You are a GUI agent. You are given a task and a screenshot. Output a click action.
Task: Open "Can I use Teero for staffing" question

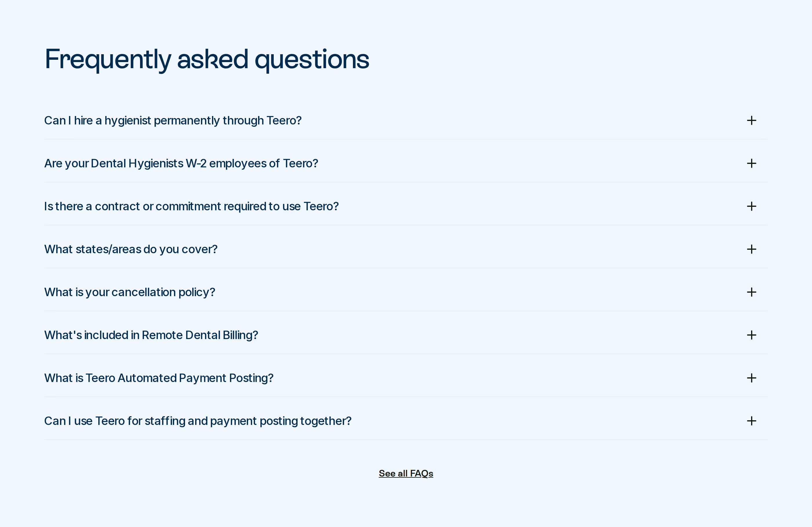[x=197, y=421]
